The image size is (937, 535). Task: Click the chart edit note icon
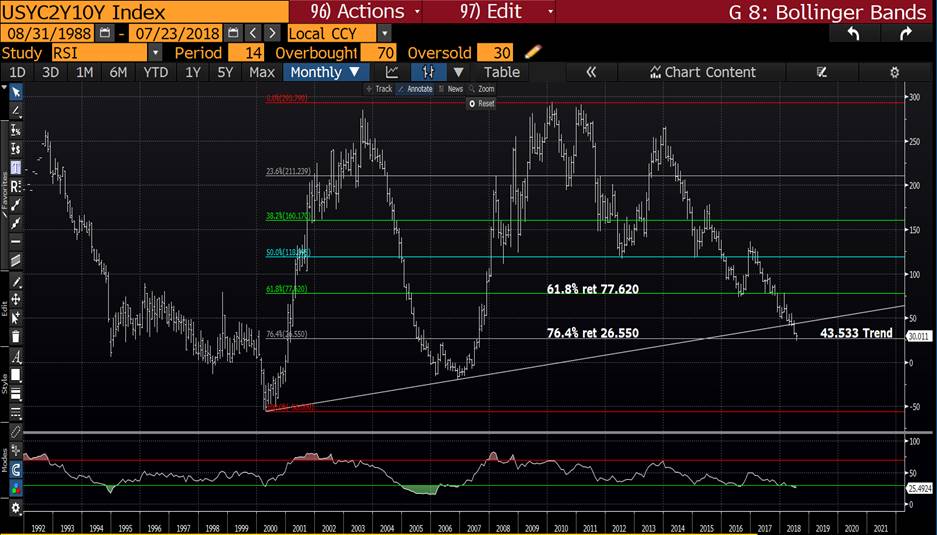click(x=822, y=72)
